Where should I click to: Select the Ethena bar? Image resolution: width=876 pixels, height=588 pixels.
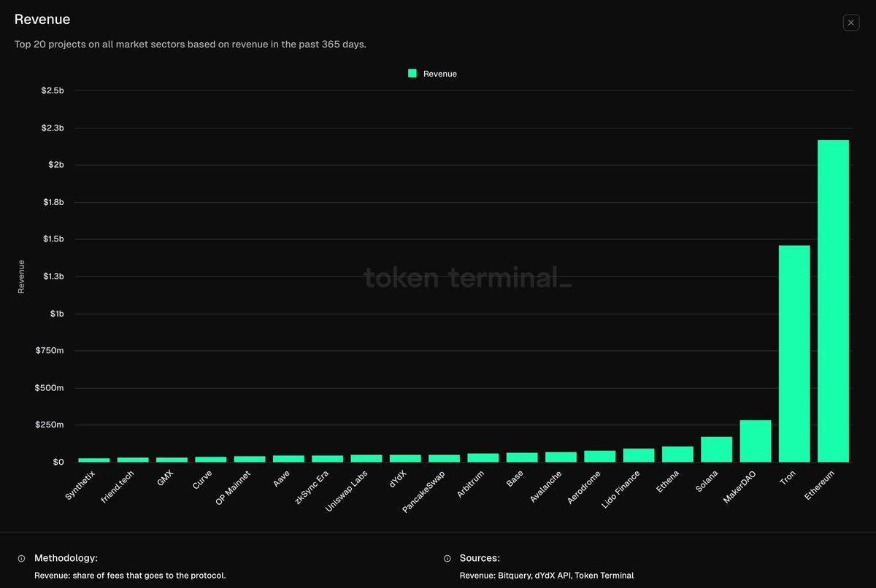(677, 454)
